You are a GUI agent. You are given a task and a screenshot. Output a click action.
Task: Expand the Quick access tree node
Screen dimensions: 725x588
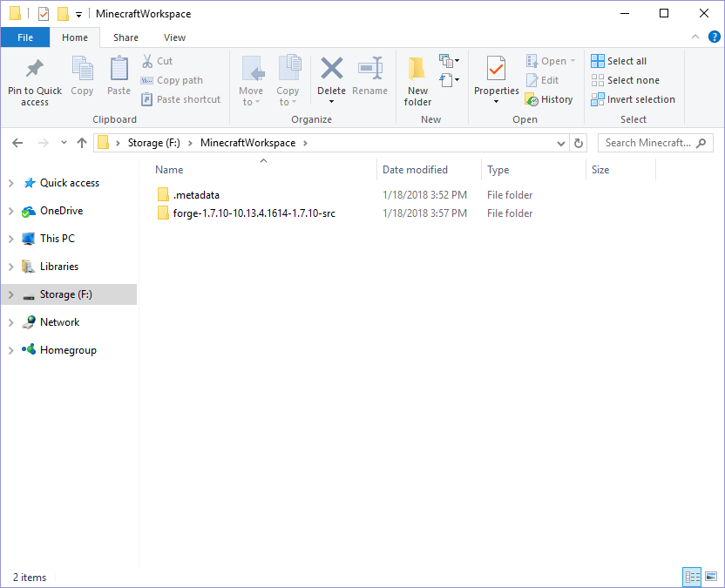(11, 184)
